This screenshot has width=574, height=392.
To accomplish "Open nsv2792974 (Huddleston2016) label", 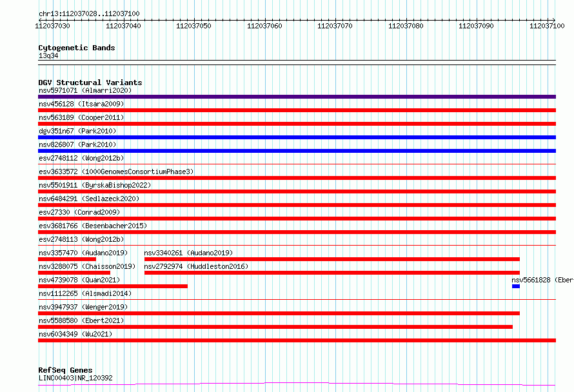I will (196, 266).
